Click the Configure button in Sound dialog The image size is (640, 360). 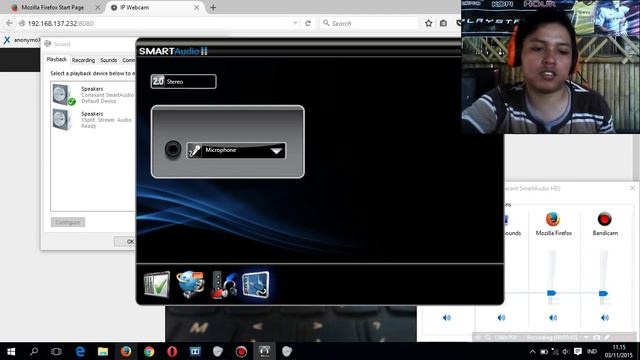tap(68, 222)
